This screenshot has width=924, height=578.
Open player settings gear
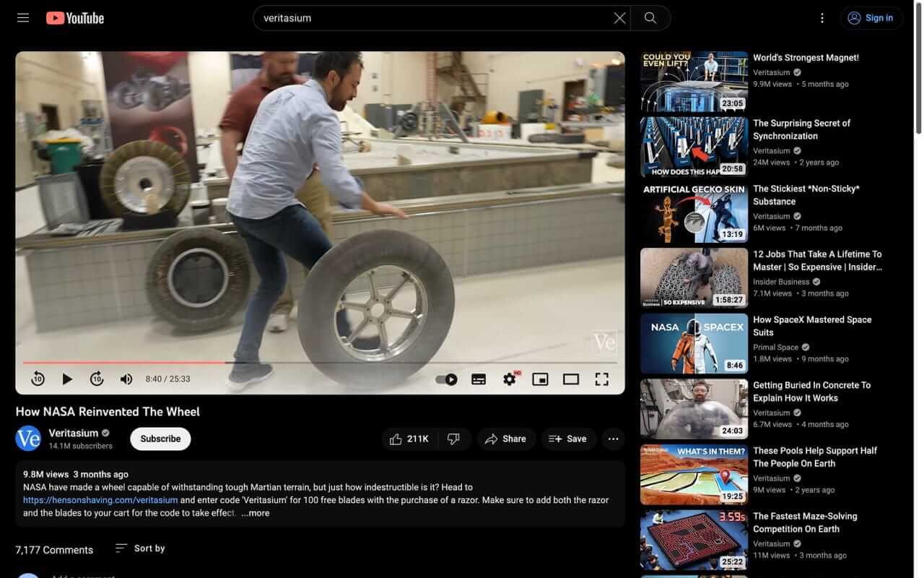pos(510,379)
